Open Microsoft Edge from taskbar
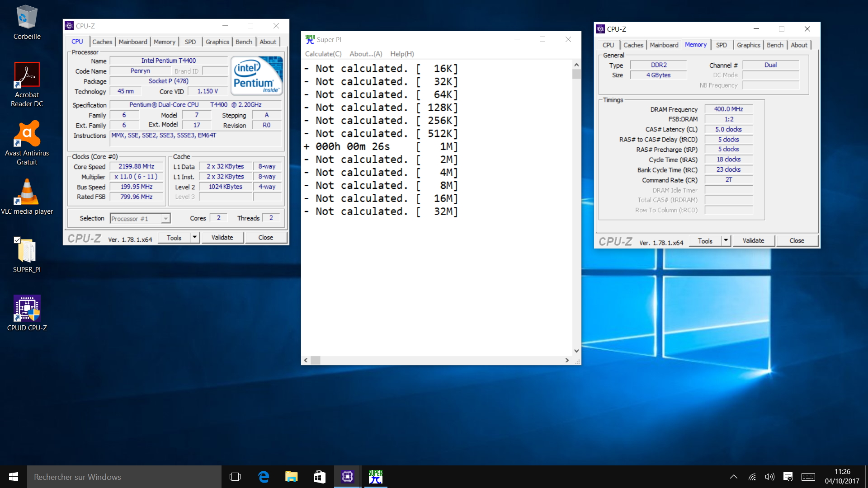 (x=264, y=477)
